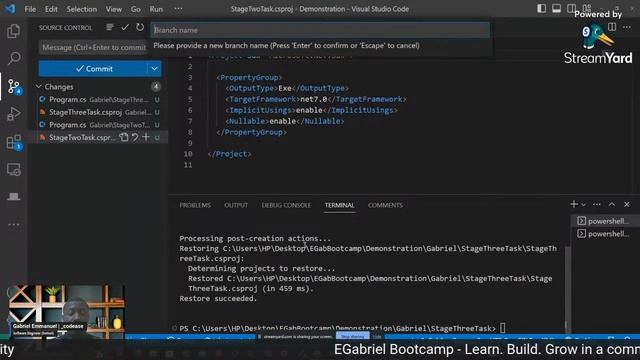640x360 pixels.
Task: Switch to the Debug Console tab
Action: point(286,205)
